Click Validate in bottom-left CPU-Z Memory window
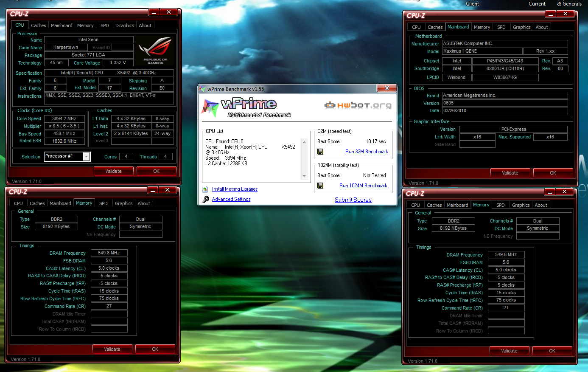 [x=112, y=349]
